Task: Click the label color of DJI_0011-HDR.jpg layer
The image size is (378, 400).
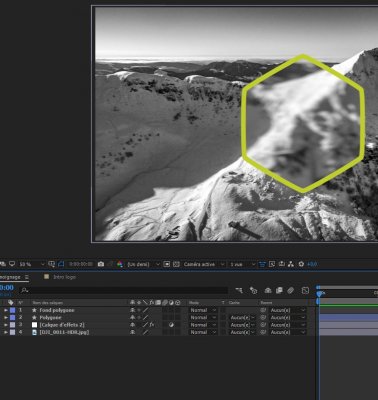Action: 12,332
